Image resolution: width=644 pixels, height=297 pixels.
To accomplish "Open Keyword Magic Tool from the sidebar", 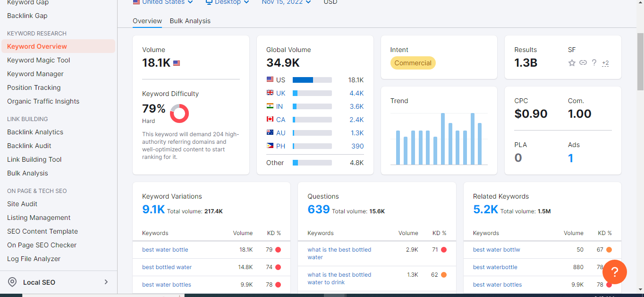I will tap(40, 60).
